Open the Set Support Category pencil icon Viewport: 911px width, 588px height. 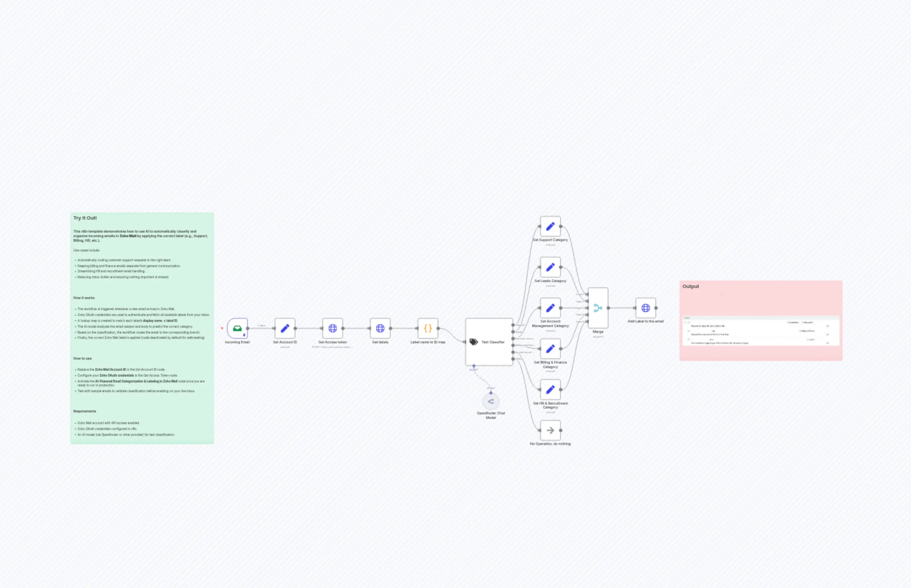(550, 226)
